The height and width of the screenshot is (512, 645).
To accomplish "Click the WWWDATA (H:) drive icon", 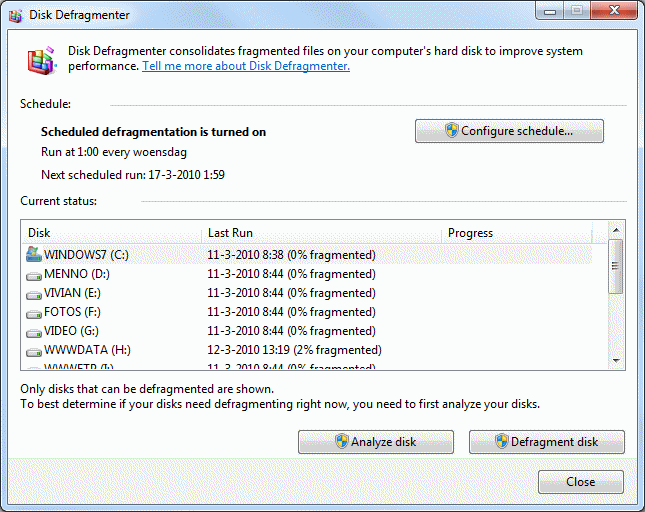I will (x=34, y=352).
